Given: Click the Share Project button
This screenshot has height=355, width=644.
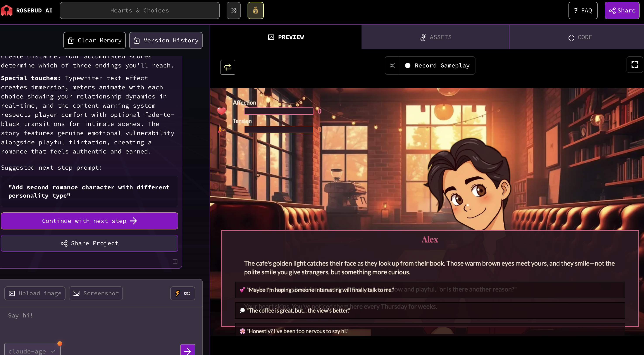Looking at the screenshot, I should pos(90,243).
